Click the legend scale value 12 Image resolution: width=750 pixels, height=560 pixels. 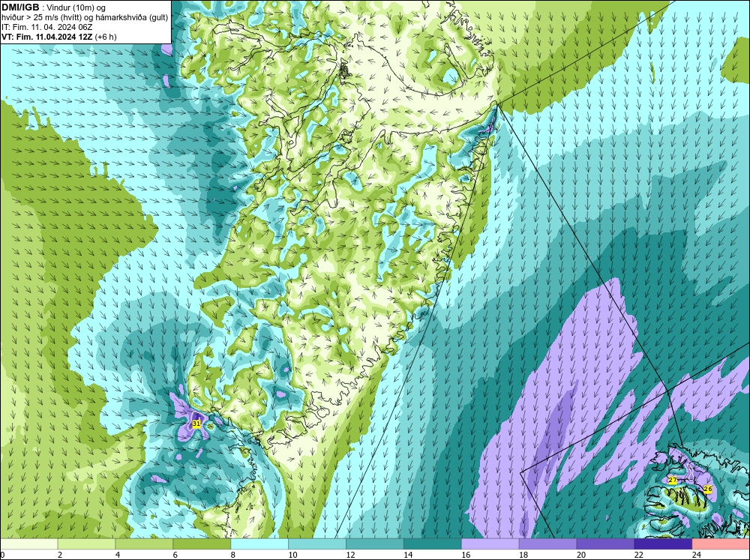(x=350, y=555)
